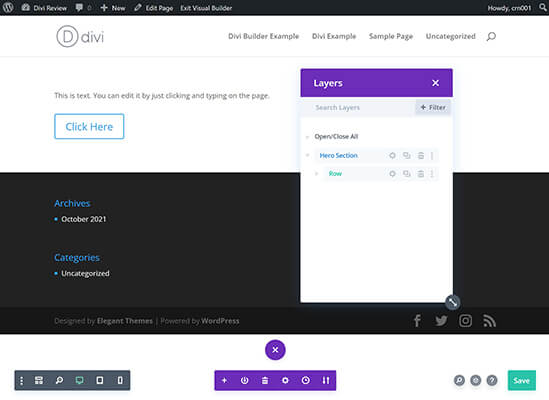The height and width of the screenshot is (400, 549).
Task: Click the green Save button
Action: pyautogui.click(x=522, y=380)
